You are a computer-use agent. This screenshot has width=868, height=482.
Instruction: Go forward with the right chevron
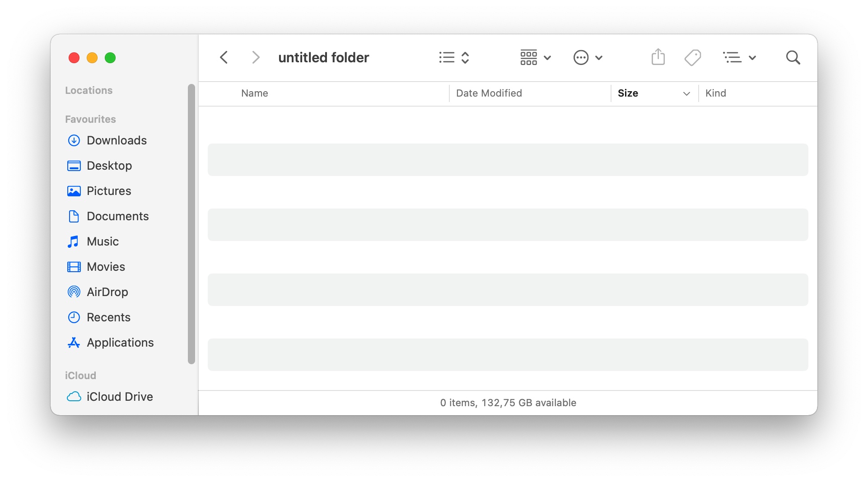256,57
